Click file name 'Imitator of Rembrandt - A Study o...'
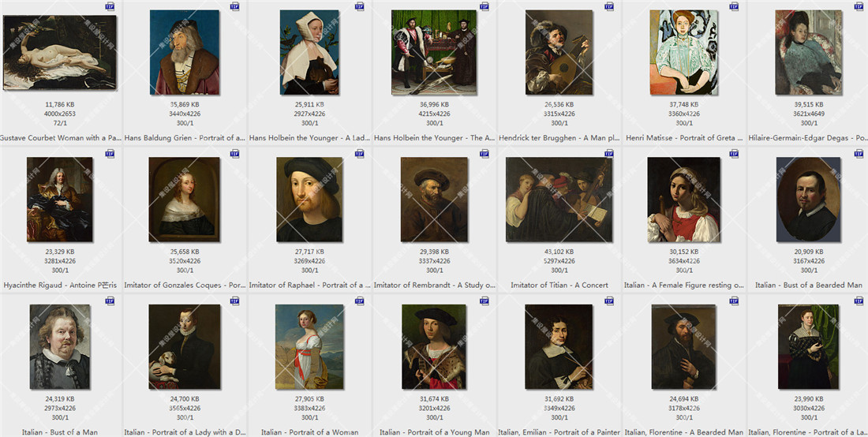 click(434, 285)
